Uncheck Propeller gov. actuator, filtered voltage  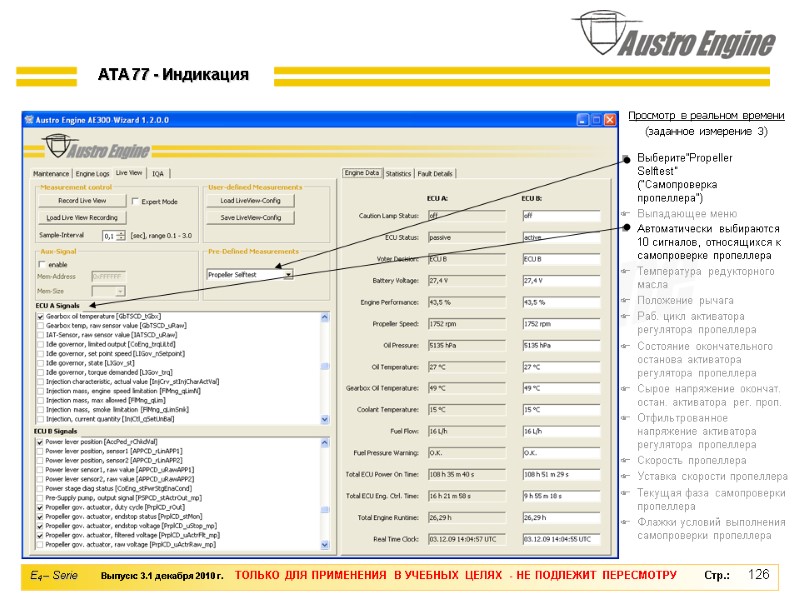point(40,536)
